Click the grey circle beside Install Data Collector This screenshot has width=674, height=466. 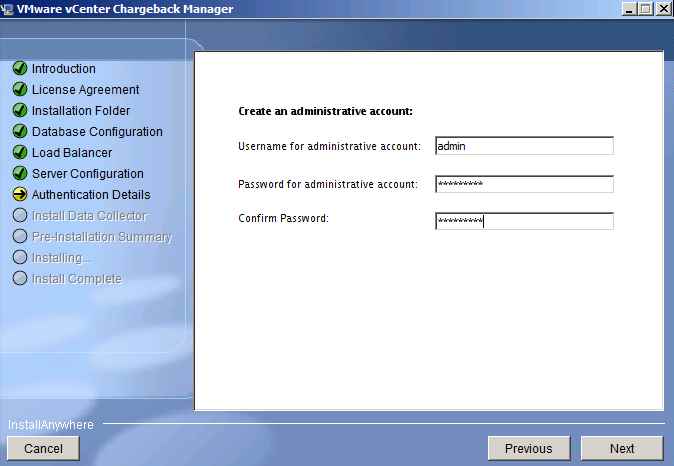(20, 215)
